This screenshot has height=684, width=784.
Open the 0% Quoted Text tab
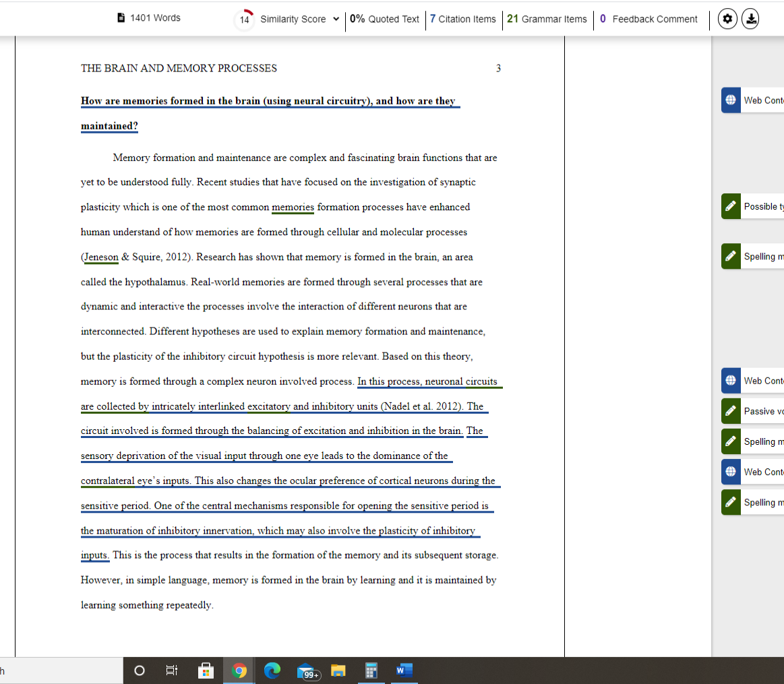point(384,19)
